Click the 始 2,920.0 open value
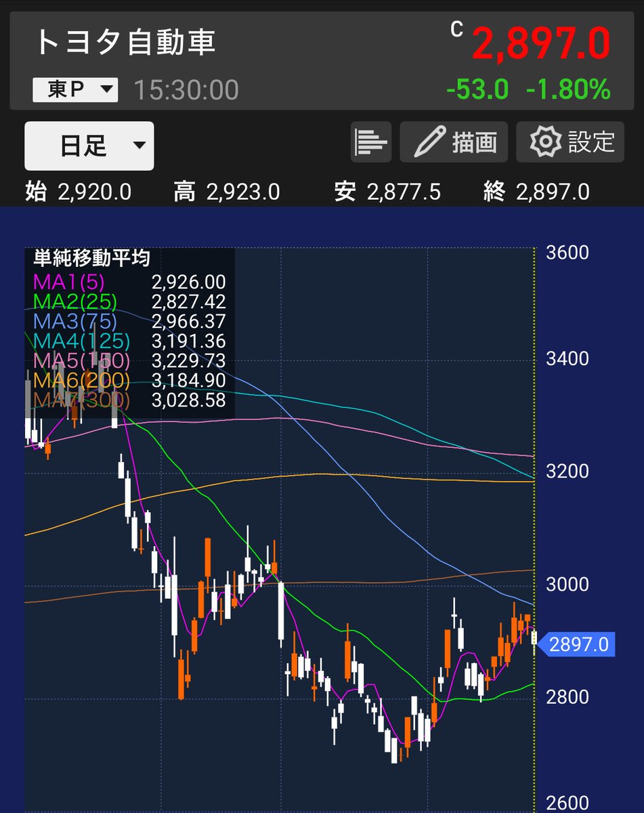The image size is (644, 813). [78, 192]
